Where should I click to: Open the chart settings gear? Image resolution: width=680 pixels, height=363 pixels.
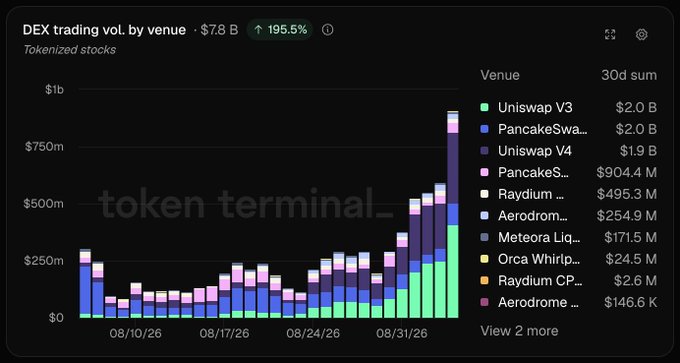pyautogui.click(x=641, y=35)
